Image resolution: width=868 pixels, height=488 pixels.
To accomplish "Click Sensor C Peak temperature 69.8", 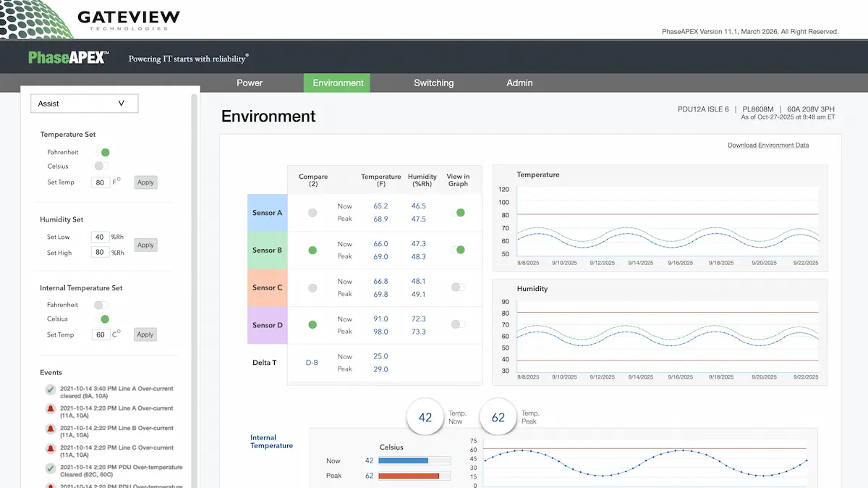I will pos(380,295).
